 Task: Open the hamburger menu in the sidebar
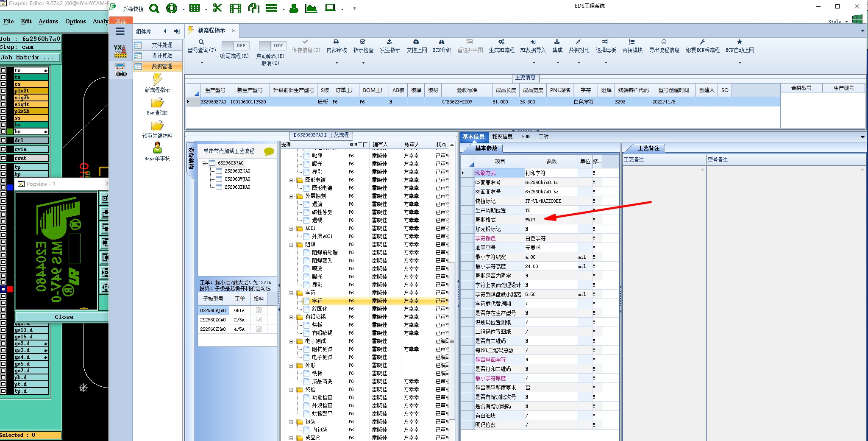point(120,31)
